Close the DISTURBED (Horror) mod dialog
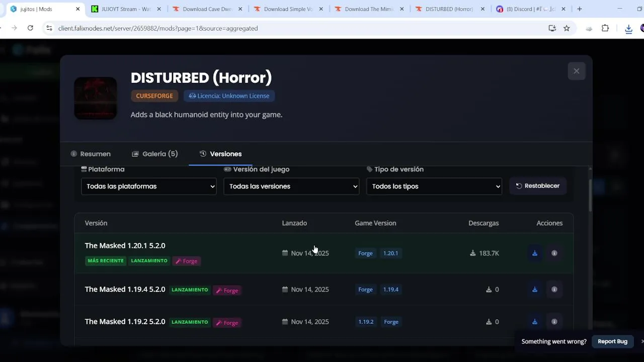The image size is (644, 362). (x=577, y=71)
